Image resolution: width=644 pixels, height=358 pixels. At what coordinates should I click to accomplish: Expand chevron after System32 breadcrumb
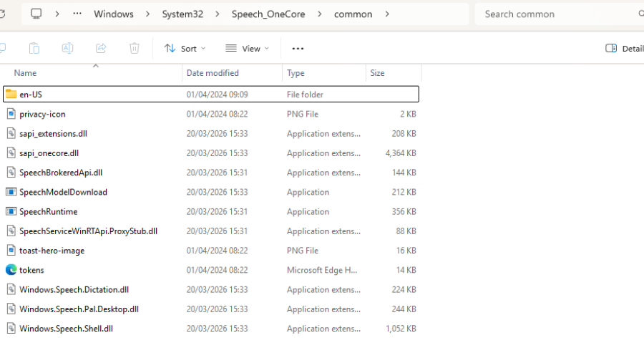click(218, 14)
